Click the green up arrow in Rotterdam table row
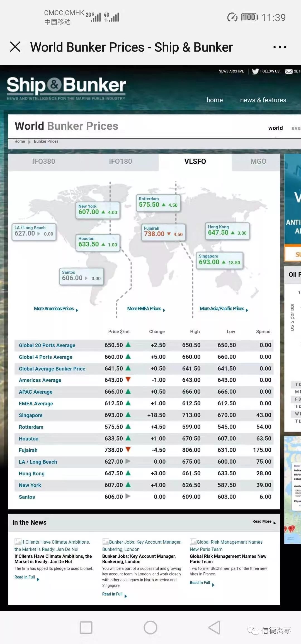Screen dimensions: 301x644 coord(128,426)
